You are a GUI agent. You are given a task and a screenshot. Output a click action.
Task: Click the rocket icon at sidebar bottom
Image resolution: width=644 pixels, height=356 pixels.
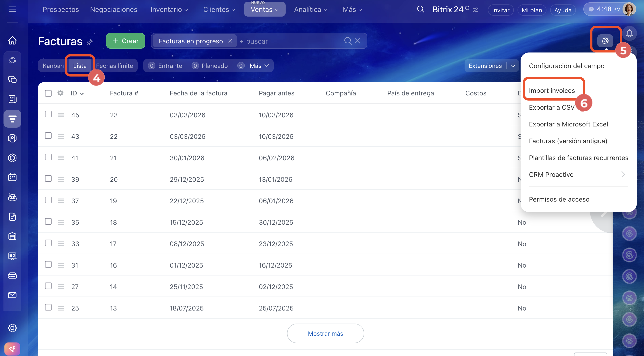click(12, 349)
